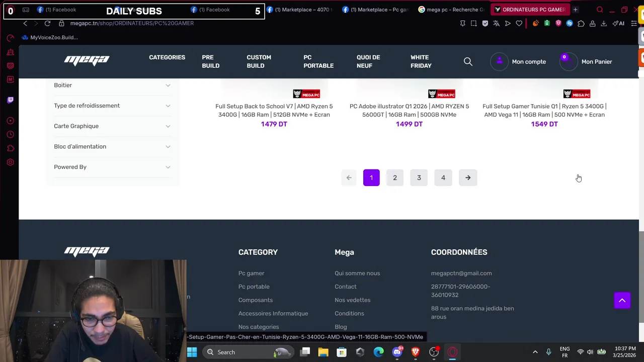
Task: Go to pagination page 4
Action: click(x=443, y=177)
